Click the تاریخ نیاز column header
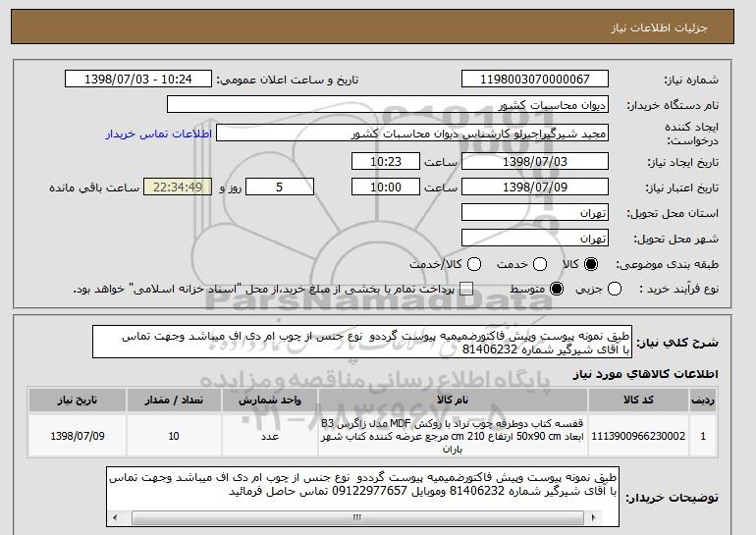 tap(78, 400)
